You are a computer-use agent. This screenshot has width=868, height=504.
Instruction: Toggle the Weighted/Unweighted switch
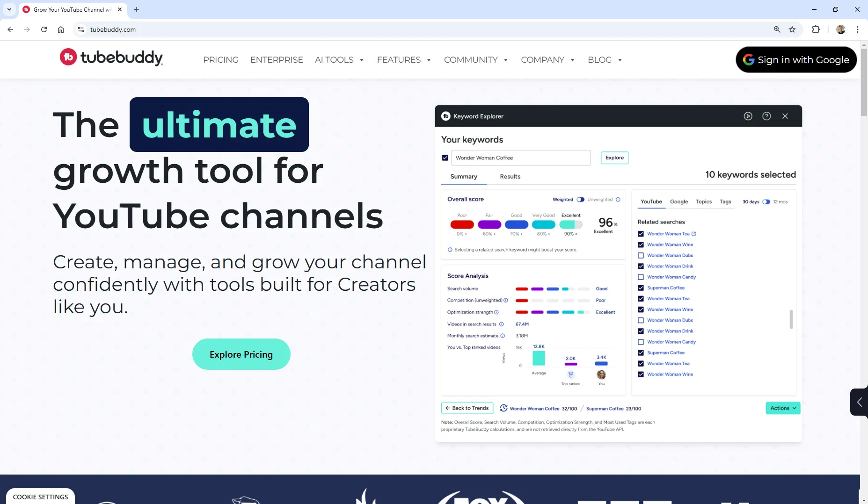(x=580, y=200)
